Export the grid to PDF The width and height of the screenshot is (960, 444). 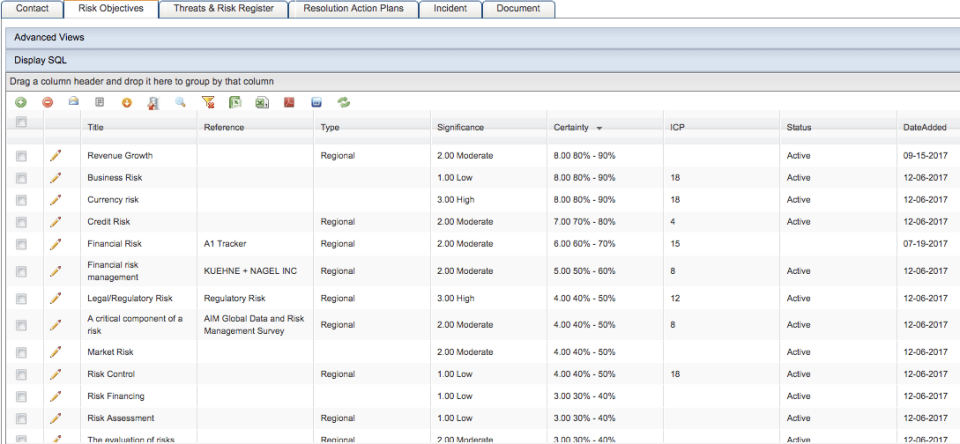click(289, 102)
